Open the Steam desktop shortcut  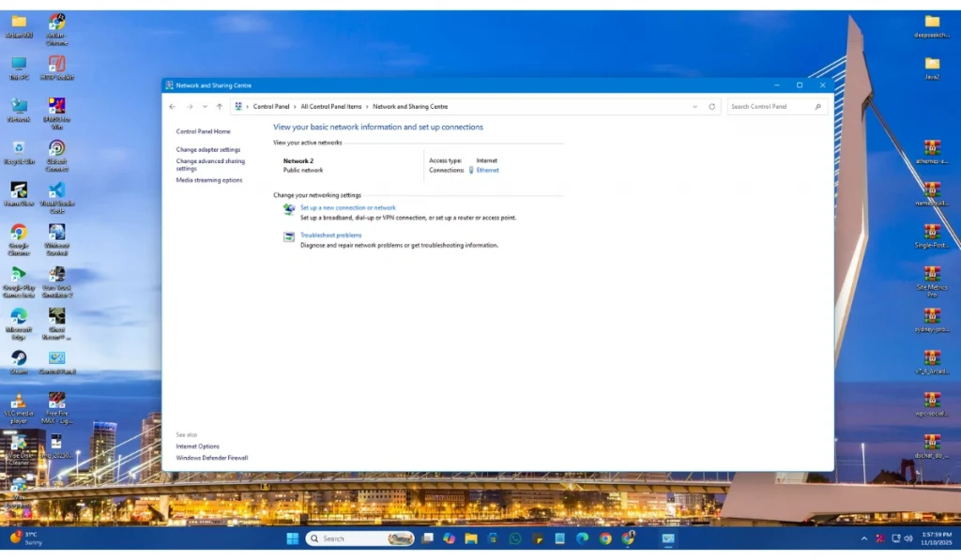[x=19, y=359]
